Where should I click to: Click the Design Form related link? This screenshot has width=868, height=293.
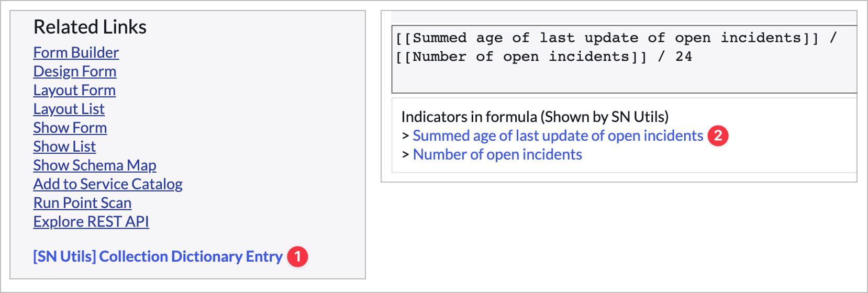[75, 72]
